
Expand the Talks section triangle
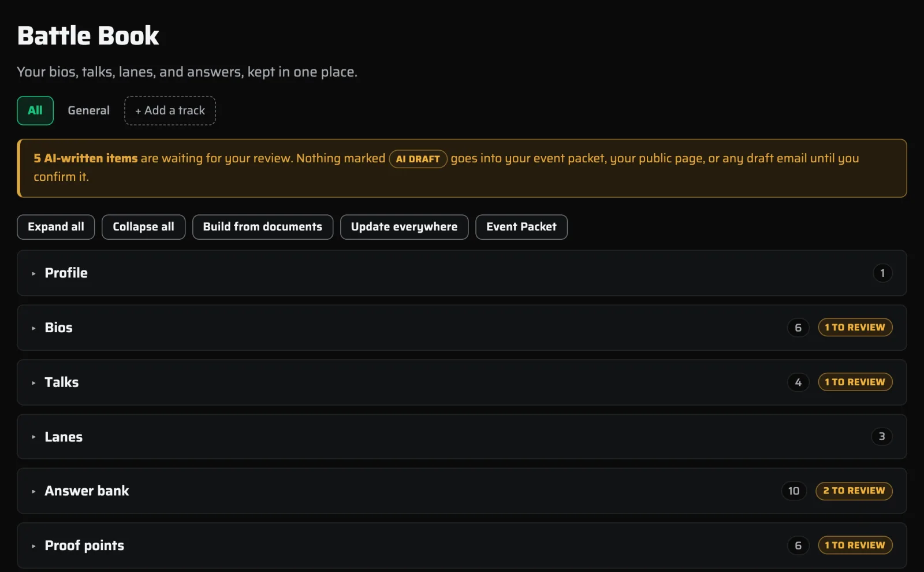33,382
